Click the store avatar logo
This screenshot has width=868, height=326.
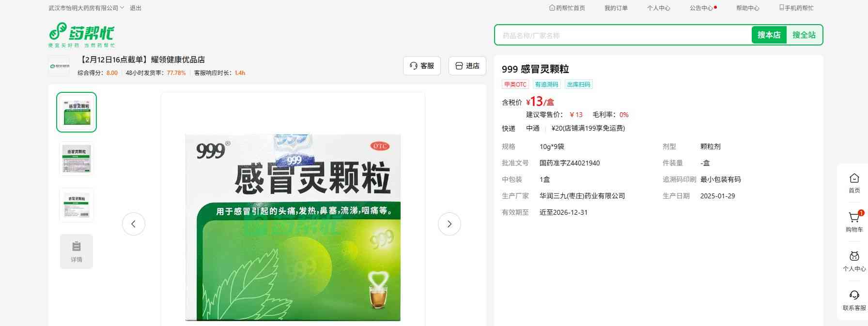coord(59,66)
